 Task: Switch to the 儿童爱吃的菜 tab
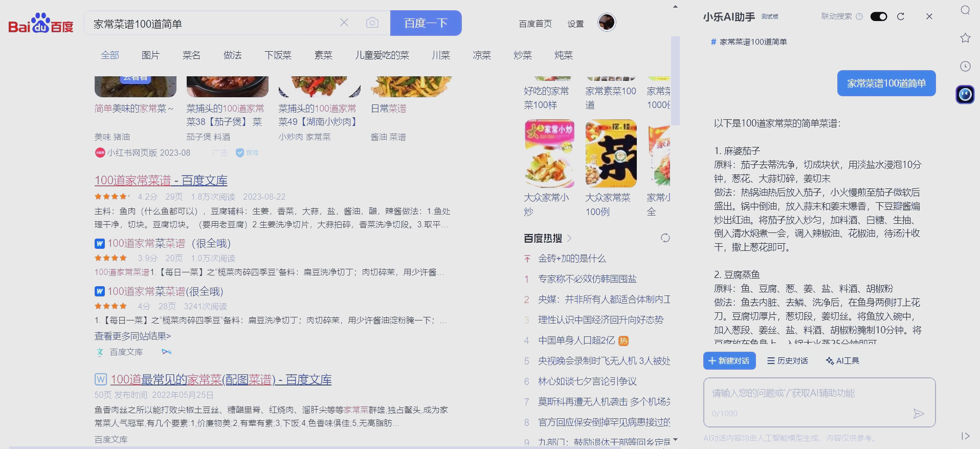click(x=382, y=55)
